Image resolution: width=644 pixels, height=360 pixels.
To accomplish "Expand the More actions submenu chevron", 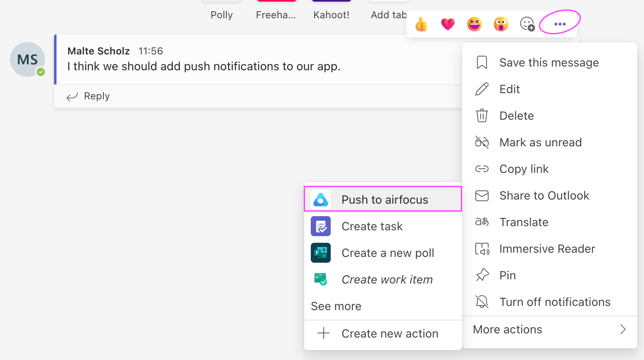I will 623,329.
